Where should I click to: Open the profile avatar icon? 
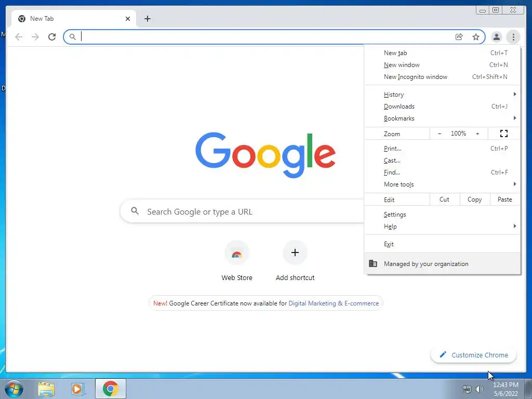496,37
